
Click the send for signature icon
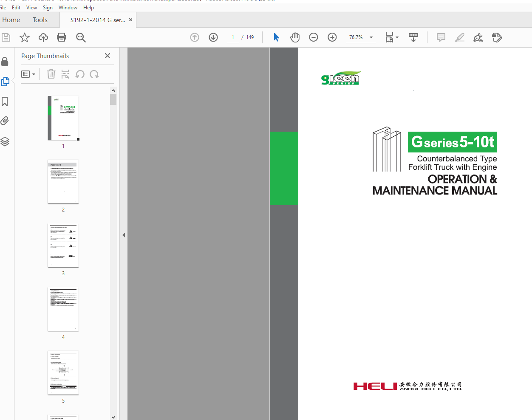tap(497, 37)
